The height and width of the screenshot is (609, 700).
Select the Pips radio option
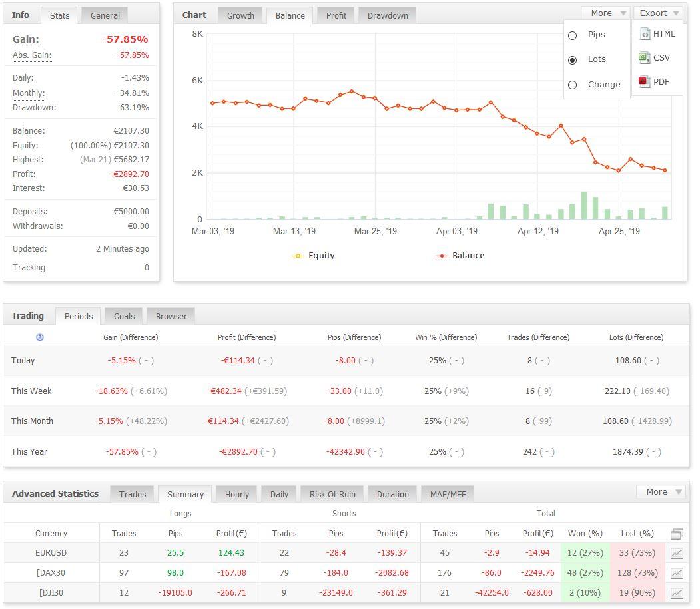point(572,35)
